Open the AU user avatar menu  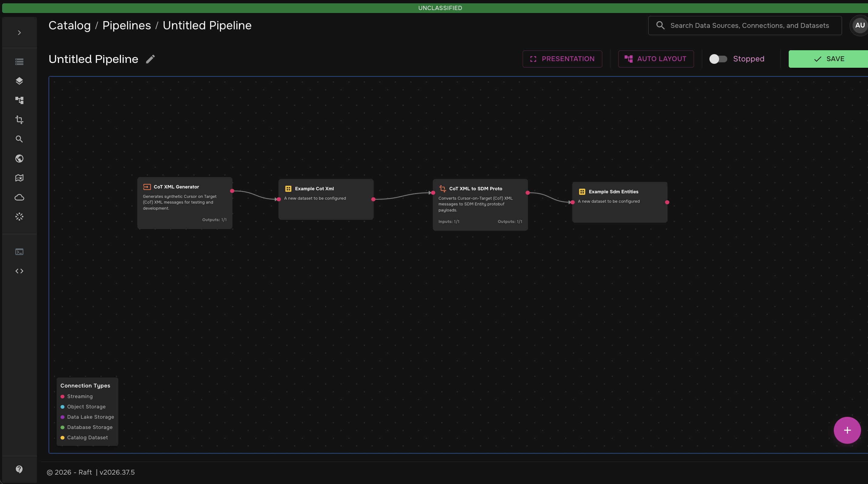click(x=860, y=25)
